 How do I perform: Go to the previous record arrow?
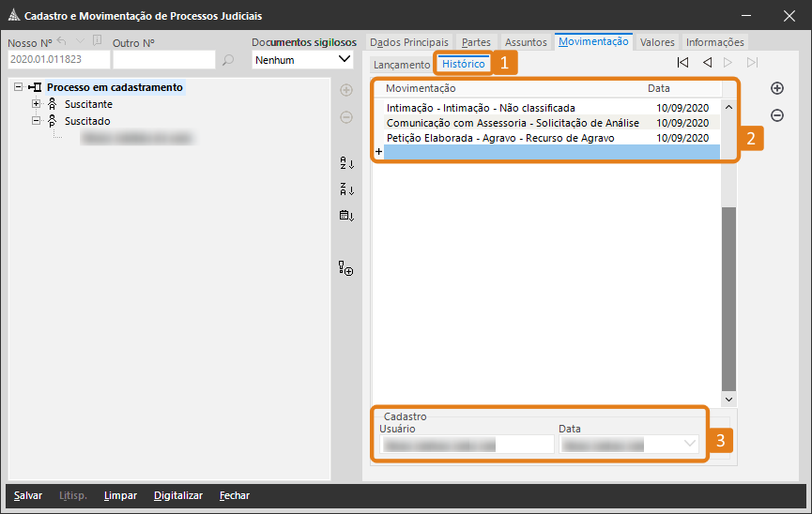(707, 63)
